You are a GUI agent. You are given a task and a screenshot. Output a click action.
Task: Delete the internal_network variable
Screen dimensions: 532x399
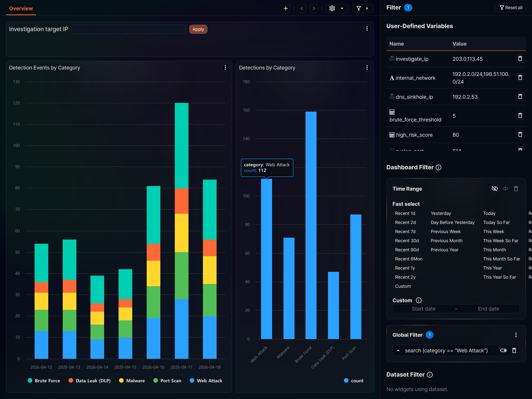[520, 78]
